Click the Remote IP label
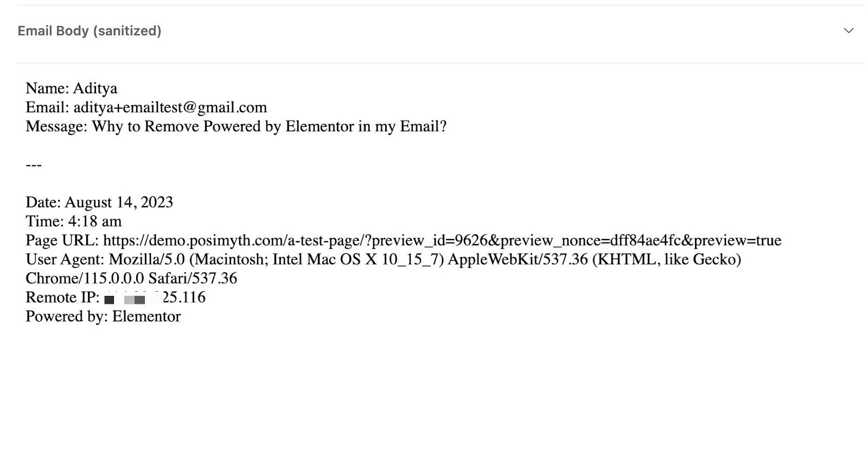This screenshot has width=868, height=455. [62, 297]
